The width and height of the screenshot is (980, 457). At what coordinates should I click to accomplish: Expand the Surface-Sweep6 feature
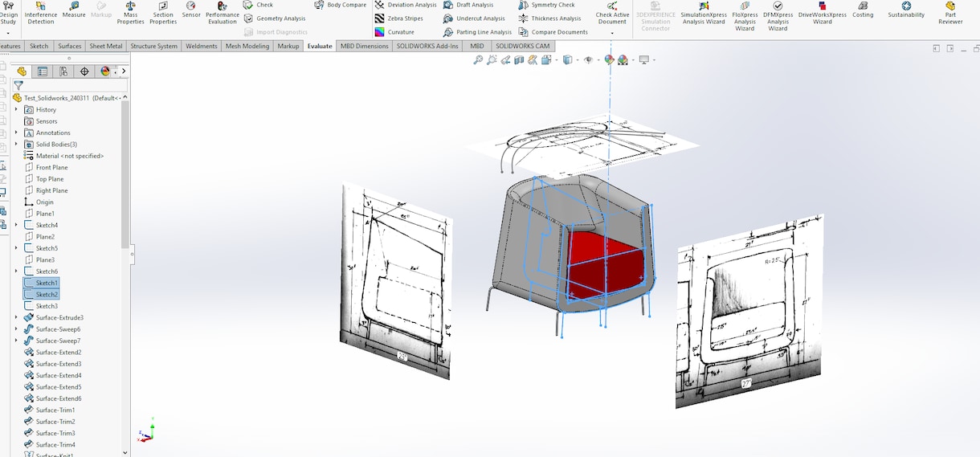(x=16, y=329)
